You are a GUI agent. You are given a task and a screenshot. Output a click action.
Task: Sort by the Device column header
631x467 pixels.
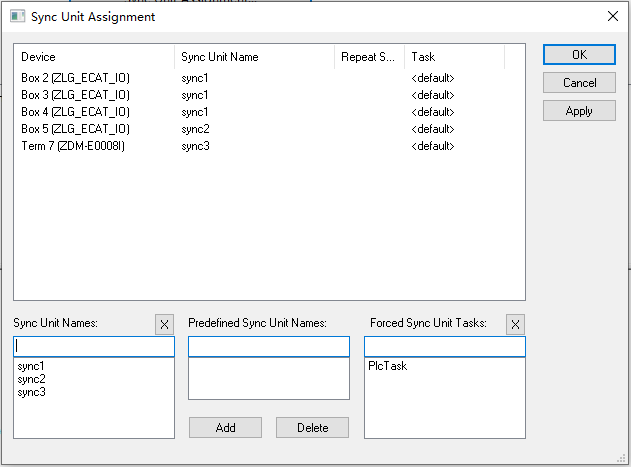[94, 57]
